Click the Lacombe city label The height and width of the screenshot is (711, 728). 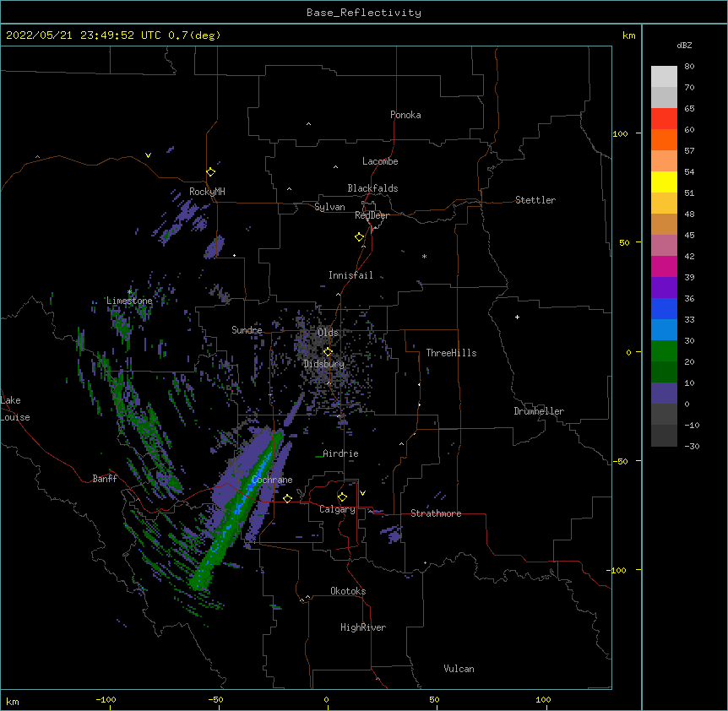tap(380, 161)
